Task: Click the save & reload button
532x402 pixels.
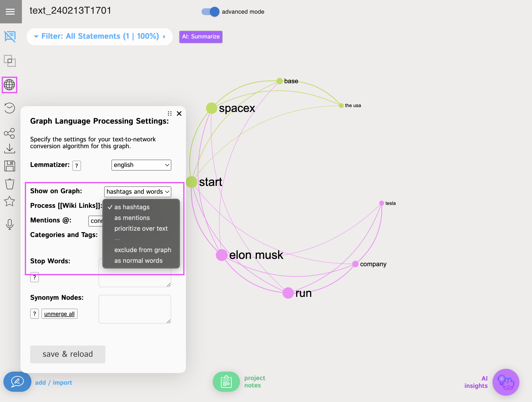Action: [68, 354]
